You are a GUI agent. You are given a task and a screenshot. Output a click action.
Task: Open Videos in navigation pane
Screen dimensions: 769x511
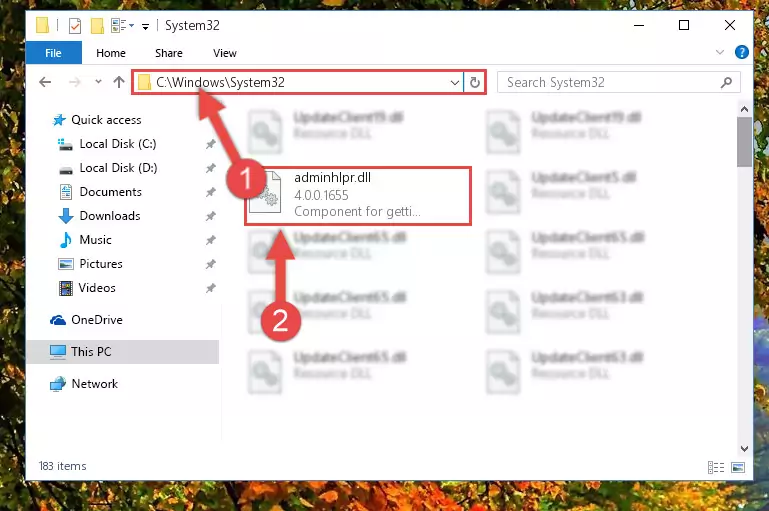(x=87, y=288)
